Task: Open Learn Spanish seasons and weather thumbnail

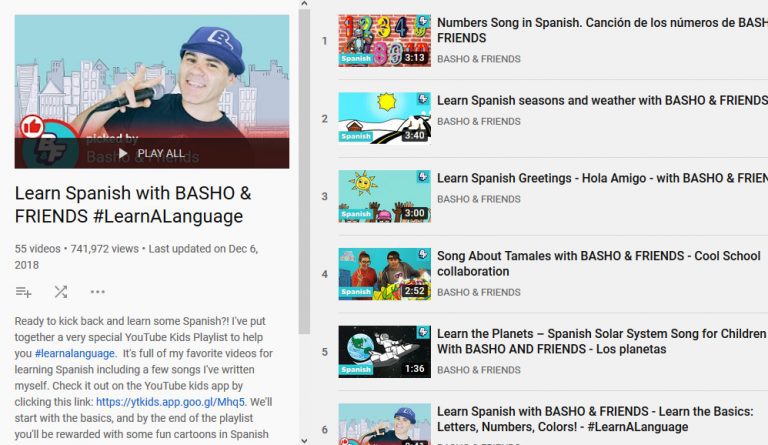Action: [384, 118]
